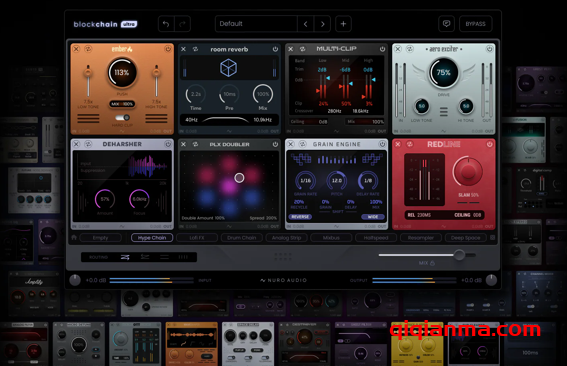Viewport: 567px width, 366px height.
Task: Click WIDE in Grain Engine
Action: coord(373,217)
